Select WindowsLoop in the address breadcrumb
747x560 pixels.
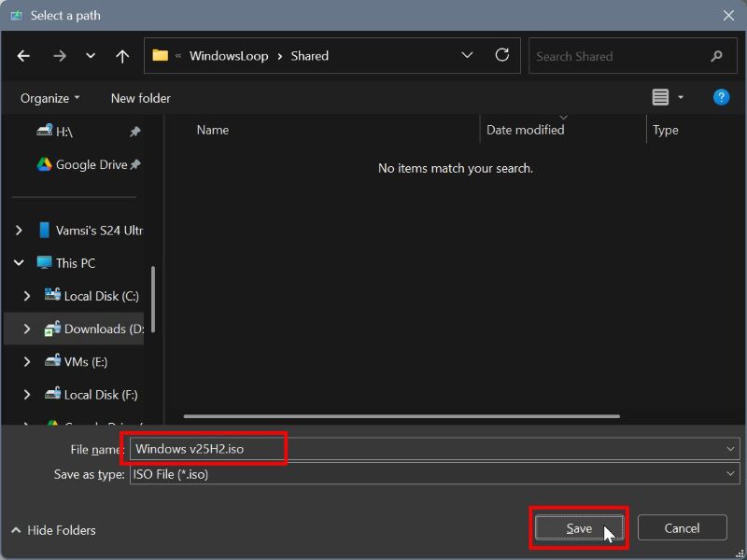(229, 56)
